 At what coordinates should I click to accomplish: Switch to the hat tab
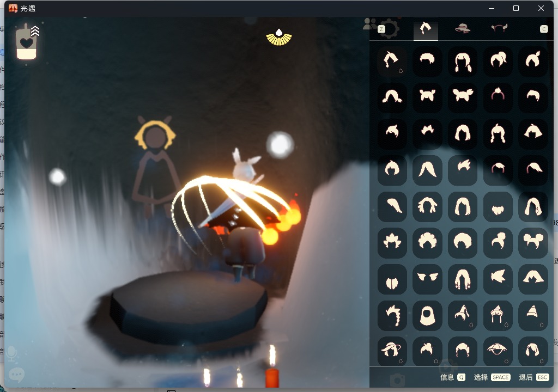(462, 28)
